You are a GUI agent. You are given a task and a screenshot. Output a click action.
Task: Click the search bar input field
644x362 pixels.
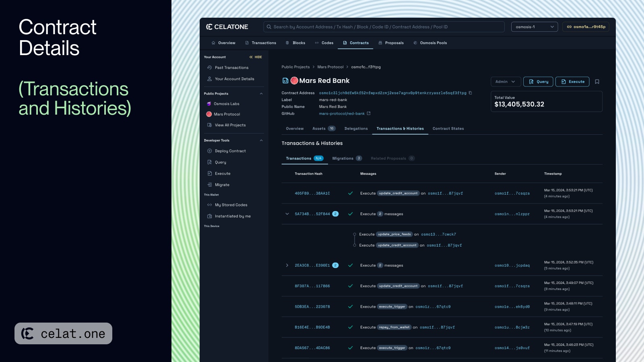click(x=384, y=27)
